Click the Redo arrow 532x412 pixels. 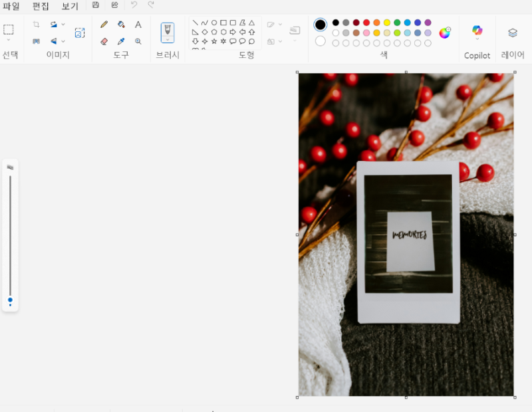tap(151, 5)
